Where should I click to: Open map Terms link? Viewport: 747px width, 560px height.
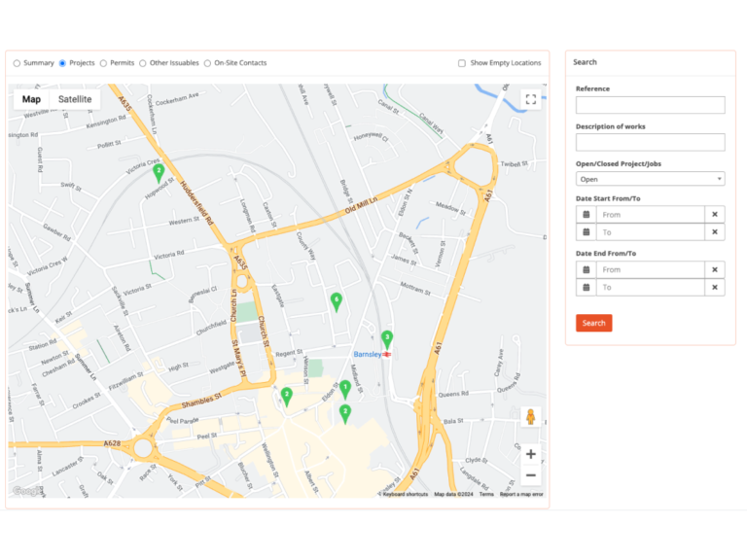click(x=486, y=494)
